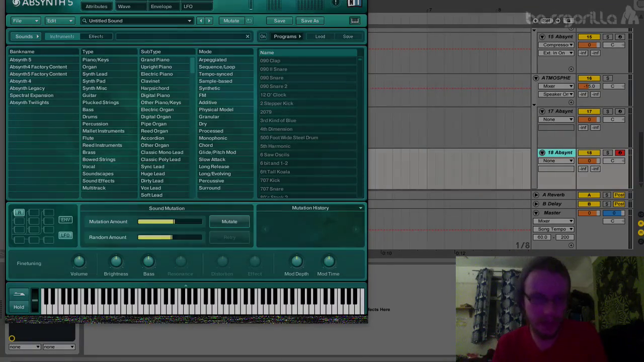Open the File dropdown in Absynth
The image size is (644, 362).
coord(25,21)
